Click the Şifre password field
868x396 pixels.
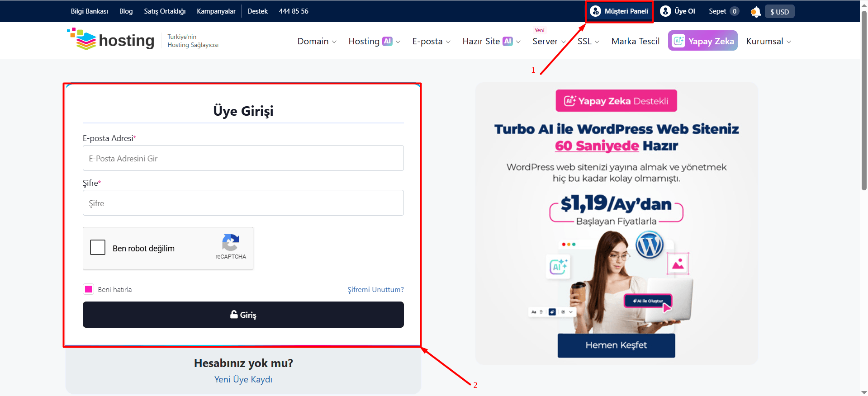(x=243, y=203)
